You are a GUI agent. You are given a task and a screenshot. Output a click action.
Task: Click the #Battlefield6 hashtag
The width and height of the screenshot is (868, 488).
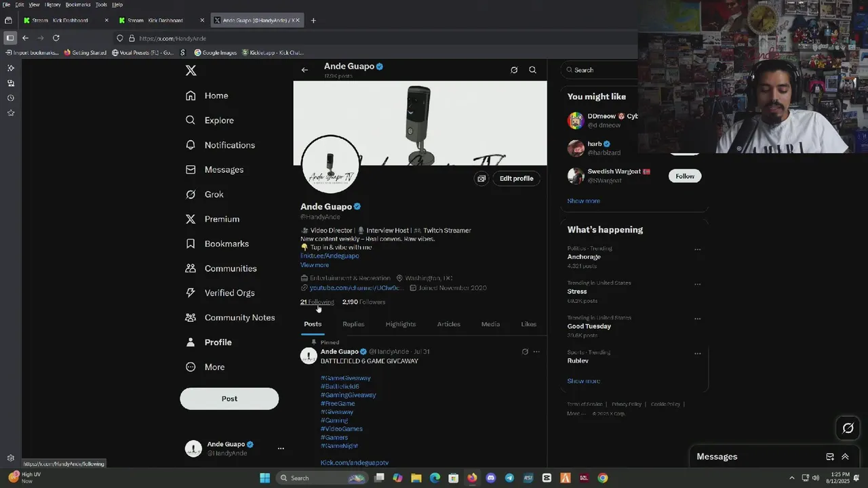click(340, 387)
